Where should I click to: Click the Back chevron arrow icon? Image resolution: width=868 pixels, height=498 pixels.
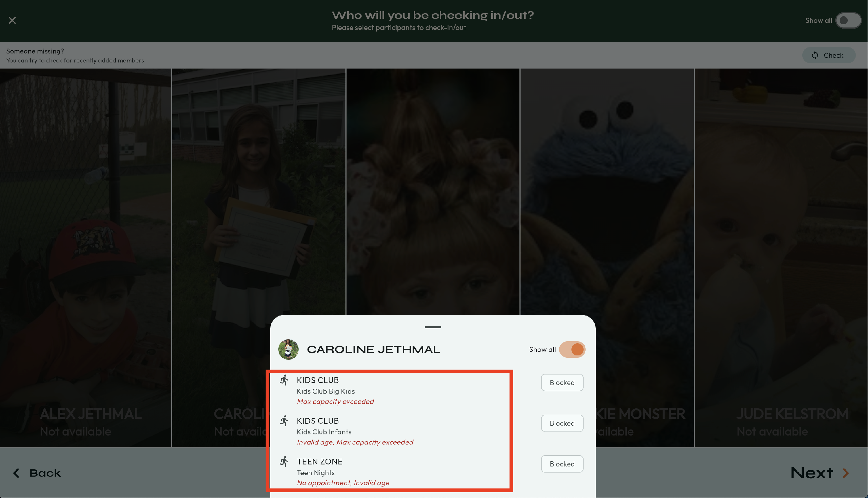16,473
